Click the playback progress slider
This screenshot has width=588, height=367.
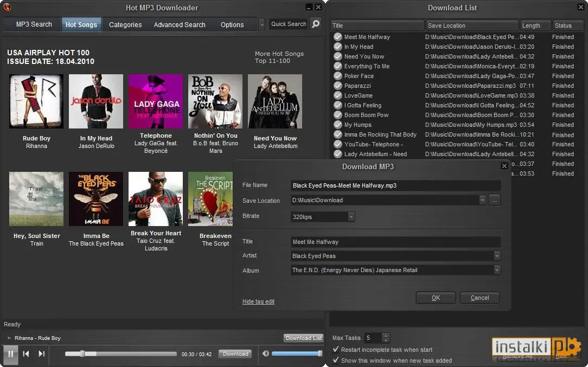click(x=120, y=353)
